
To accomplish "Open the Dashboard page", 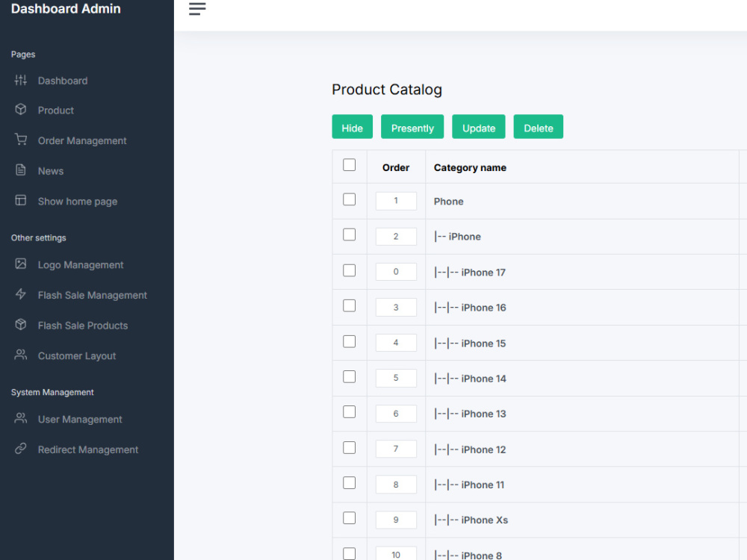I will pos(63,81).
